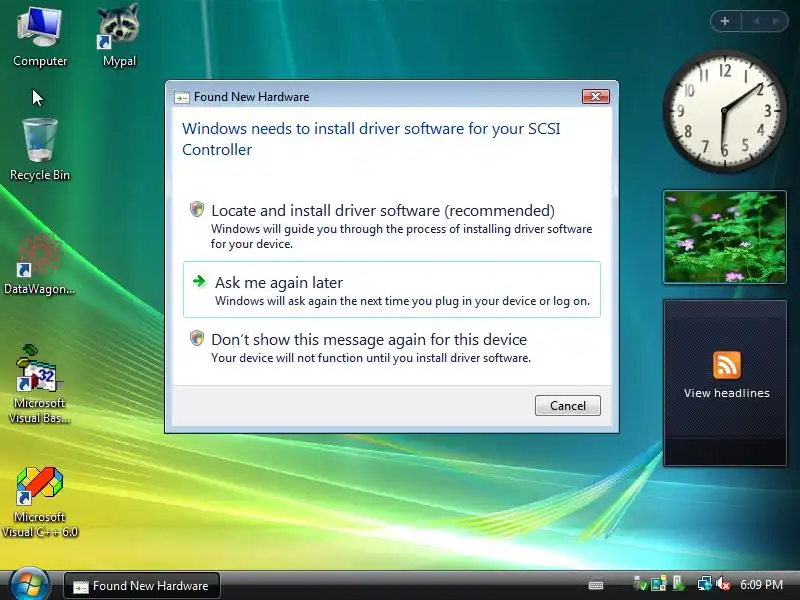Click the driver installation tray icon

point(678,583)
